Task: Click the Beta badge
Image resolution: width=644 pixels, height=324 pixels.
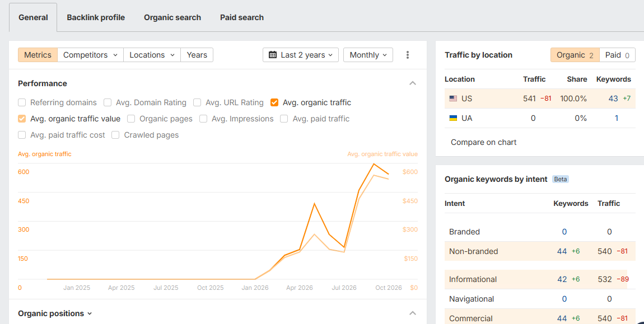Action: point(561,179)
